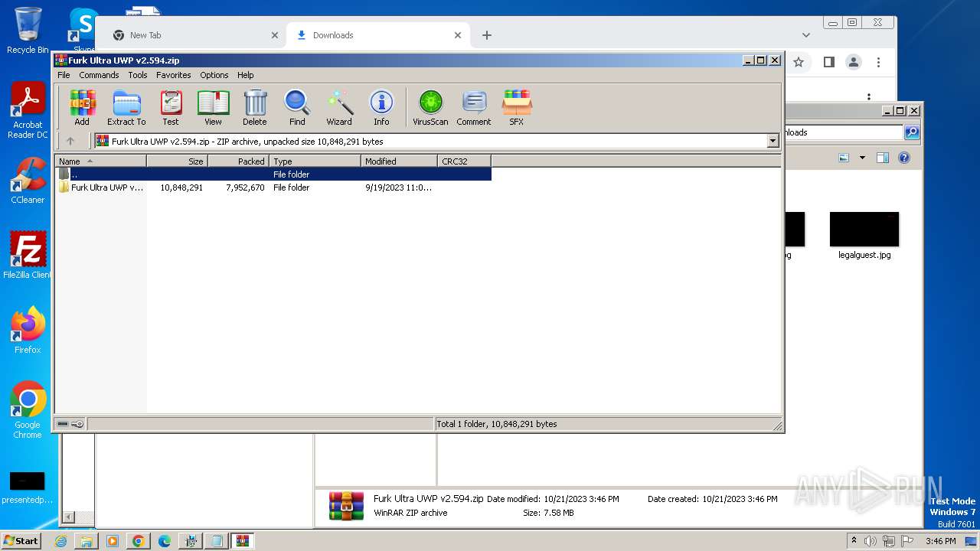The width and height of the screenshot is (980, 551).
Task: Click the Test archive icon
Action: [171, 107]
